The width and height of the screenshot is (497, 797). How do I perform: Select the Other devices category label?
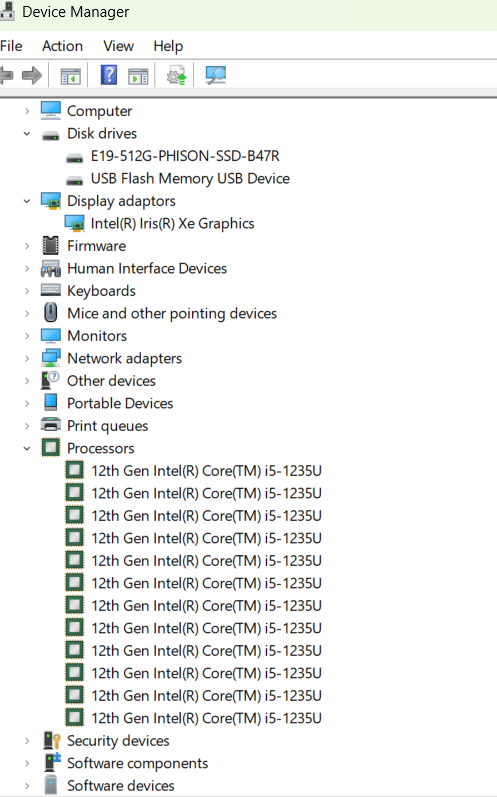[111, 381]
